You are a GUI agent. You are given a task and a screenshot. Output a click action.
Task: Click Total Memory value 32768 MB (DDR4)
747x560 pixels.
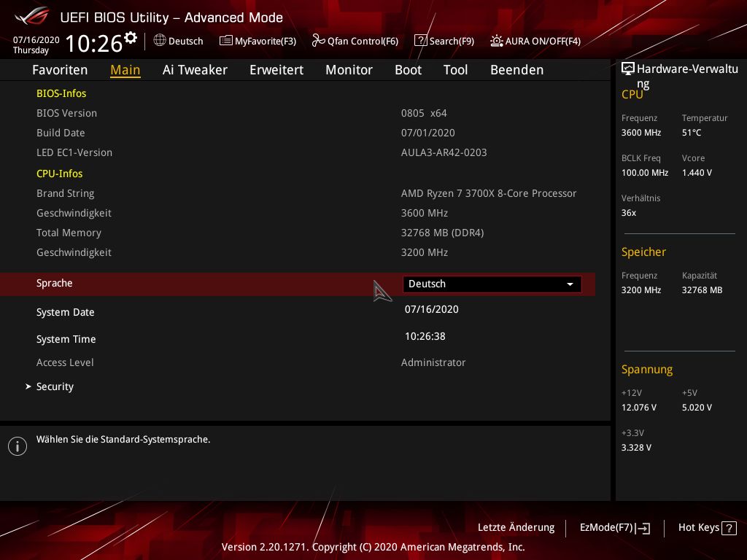(442, 233)
